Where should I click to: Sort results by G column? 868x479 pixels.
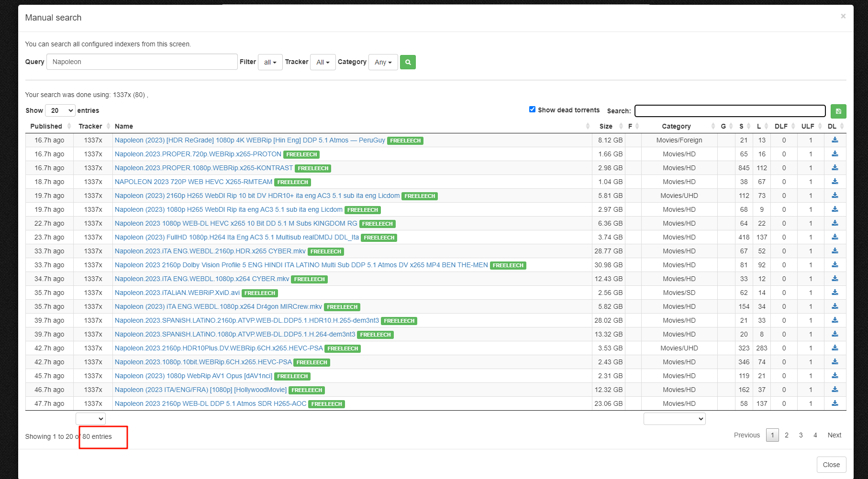726,126
